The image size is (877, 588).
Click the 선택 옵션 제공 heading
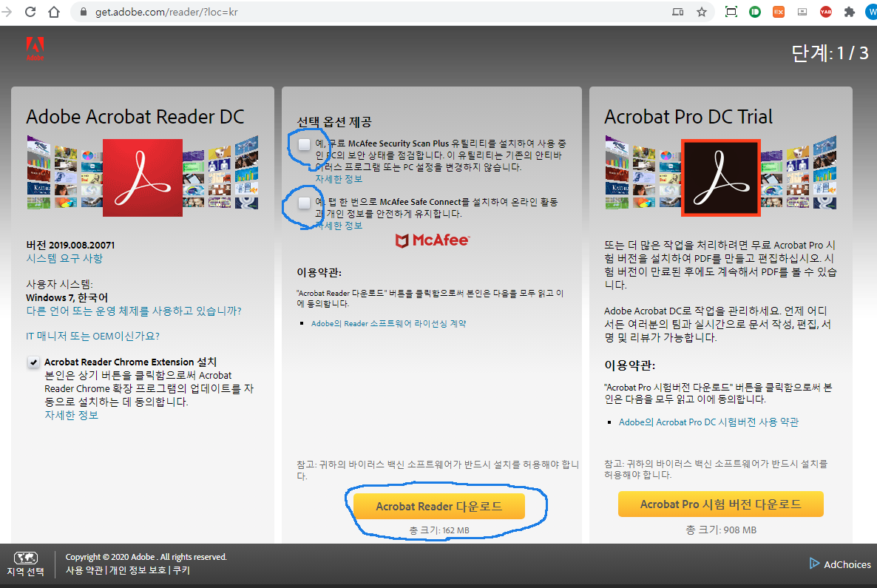point(334,122)
